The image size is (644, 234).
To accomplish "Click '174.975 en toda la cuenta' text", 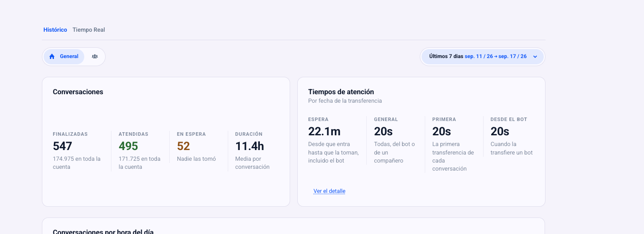I will click(77, 163).
